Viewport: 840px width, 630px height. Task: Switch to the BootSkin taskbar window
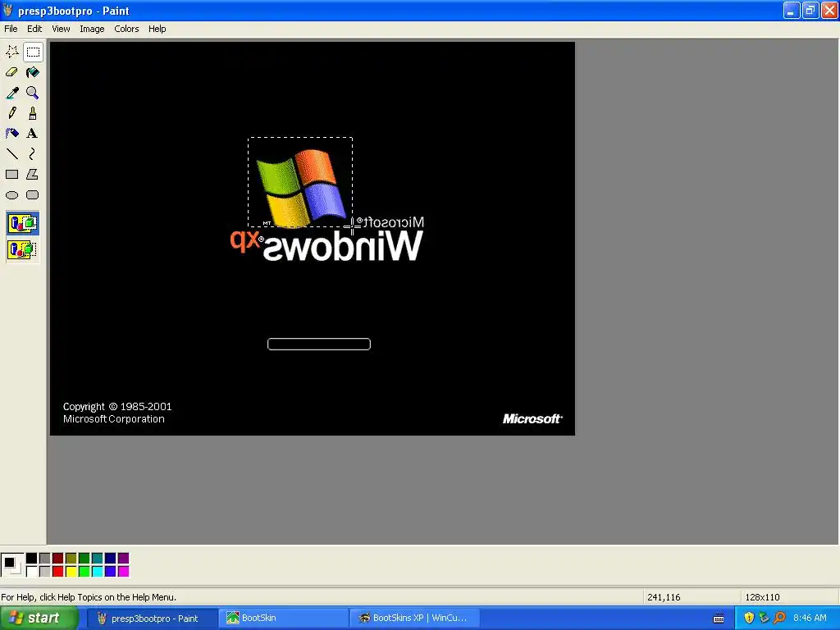point(281,619)
